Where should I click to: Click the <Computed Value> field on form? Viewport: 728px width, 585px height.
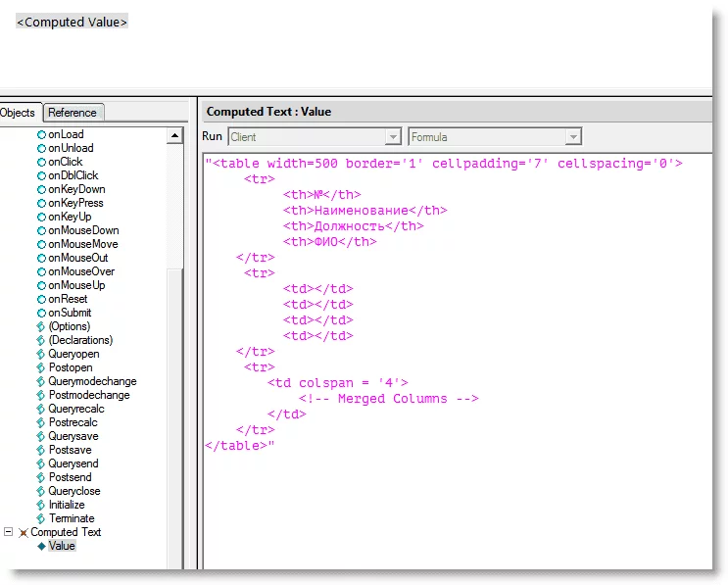pyautogui.click(x=72, y=22)
